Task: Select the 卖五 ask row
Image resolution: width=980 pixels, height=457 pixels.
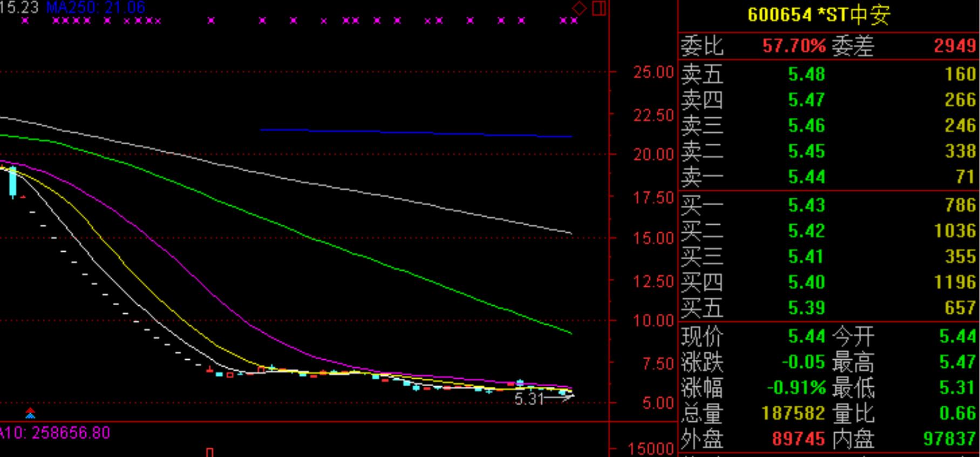Action: 828,74
